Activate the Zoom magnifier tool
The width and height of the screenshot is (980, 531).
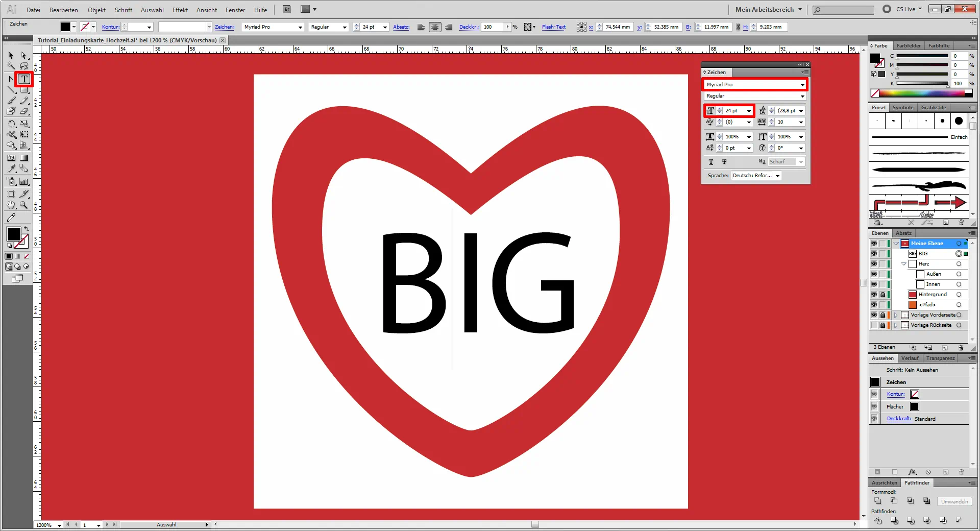[x=23, y=205]
